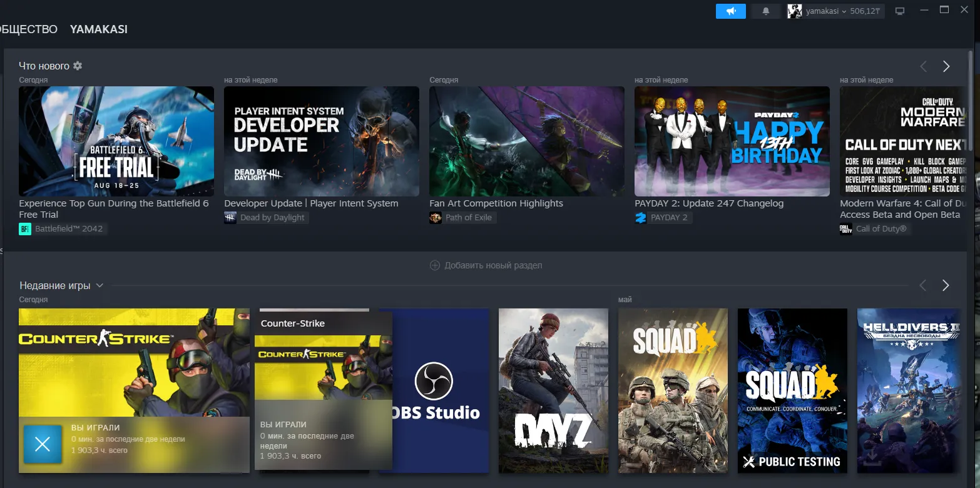Click the Что нового section heading
Viewport: 980px width, 488px height.
[x=44, y=66]
